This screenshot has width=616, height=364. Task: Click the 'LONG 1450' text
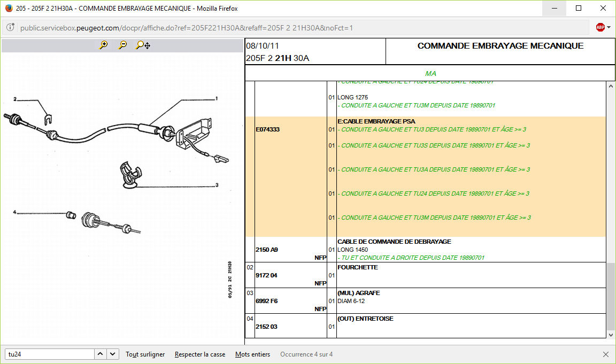coord(353,250)
